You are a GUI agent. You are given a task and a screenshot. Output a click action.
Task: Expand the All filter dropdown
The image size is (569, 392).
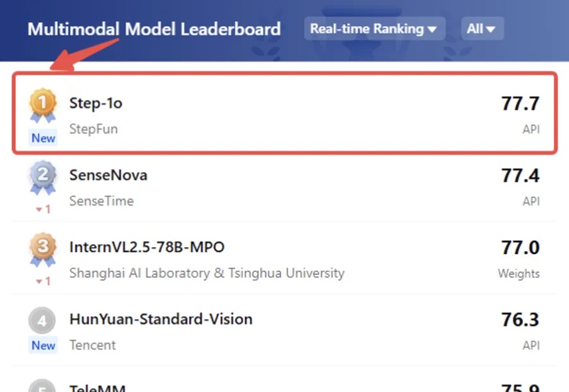[482, 28]
